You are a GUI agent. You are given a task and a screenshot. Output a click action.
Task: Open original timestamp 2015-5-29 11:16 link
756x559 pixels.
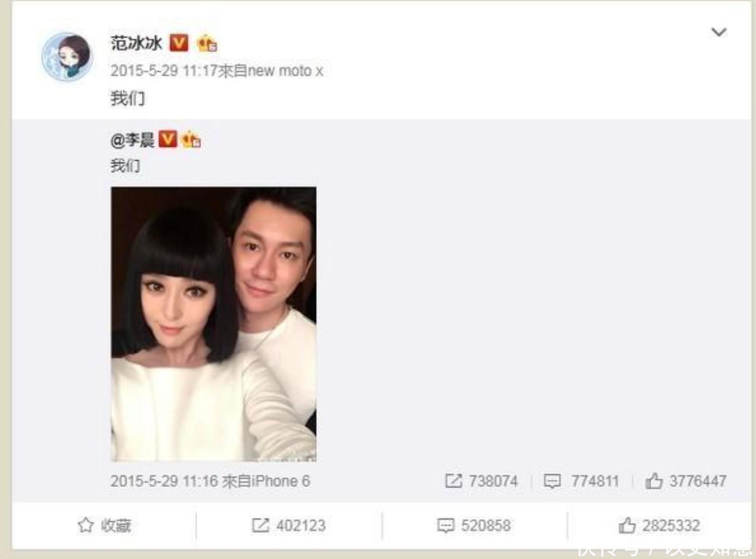pyautogui.click(x=164, y=481)
